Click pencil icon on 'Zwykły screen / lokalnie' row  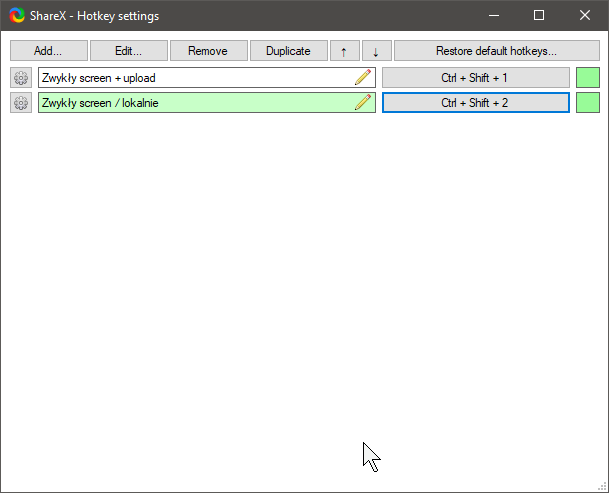click(362, 102)
